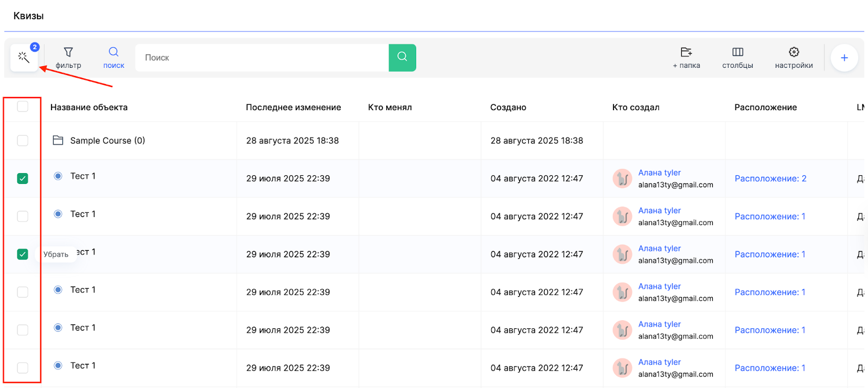Click the round plus add button

click(844, 58)
